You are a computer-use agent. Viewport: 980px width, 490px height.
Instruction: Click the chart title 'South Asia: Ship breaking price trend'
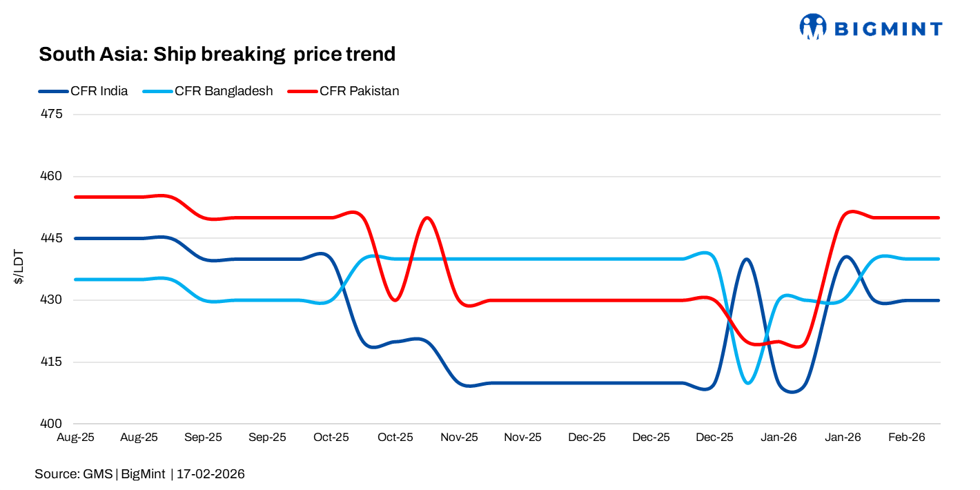click(x=217, y=54)
